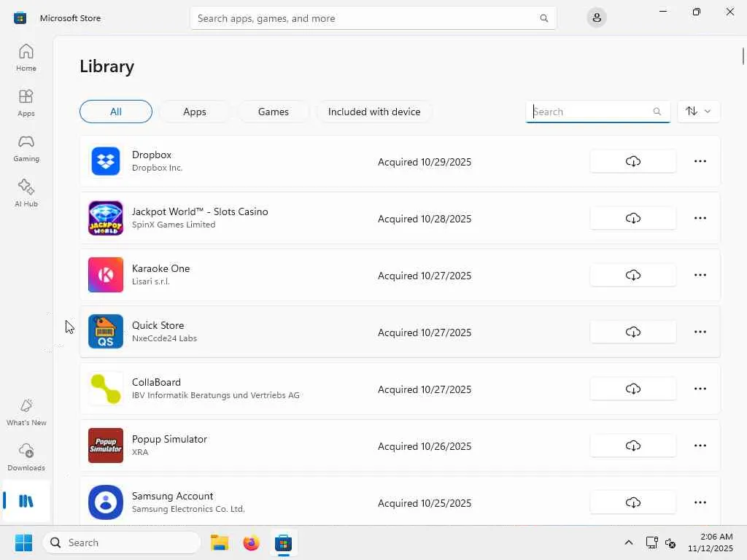This screenshot has height=560, width=747.
Task: Show hidden system tray icons
Action: pyautogui.click(x=628, y=542)
